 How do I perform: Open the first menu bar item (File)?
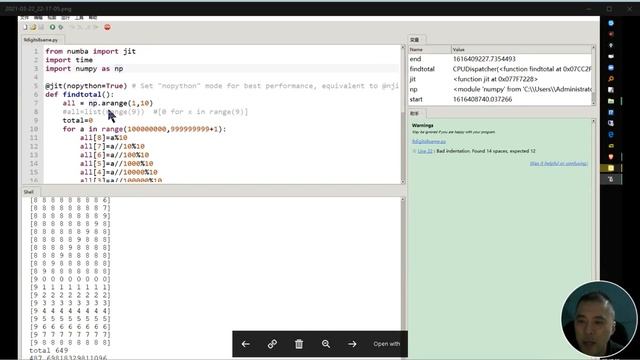point(24,18)
